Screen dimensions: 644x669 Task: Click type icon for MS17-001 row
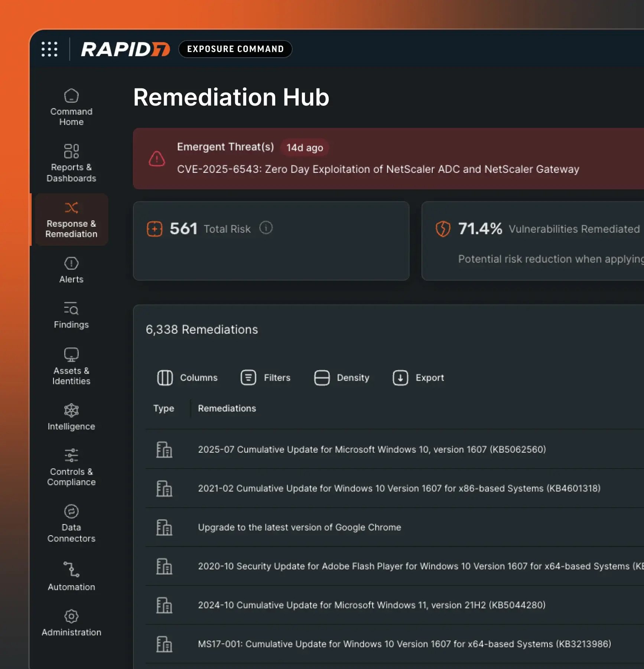click(164, 644)
